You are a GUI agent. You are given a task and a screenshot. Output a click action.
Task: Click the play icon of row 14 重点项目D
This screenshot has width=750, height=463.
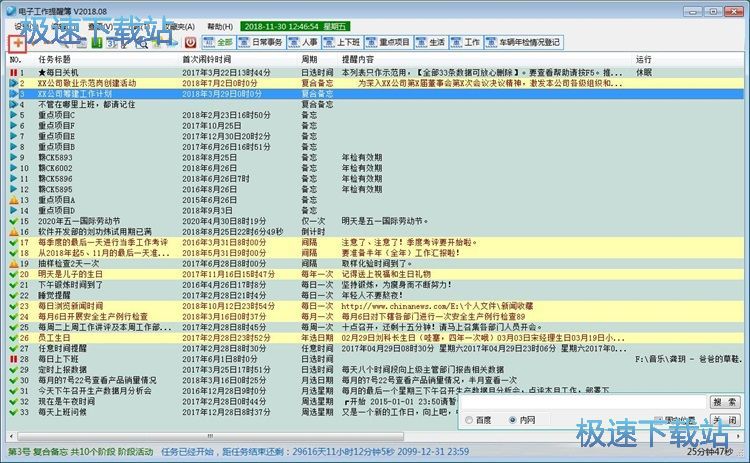pos(13,210)
